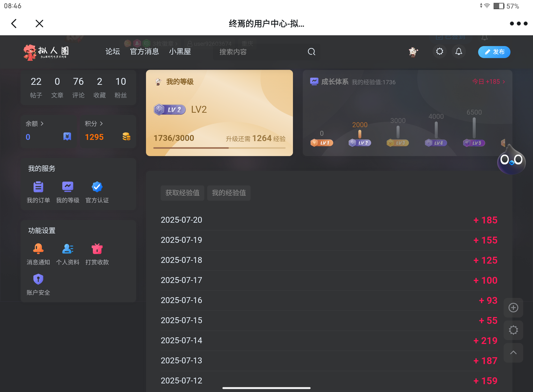Select the 2025-07-20 experience row
Image resolution: width=533 pixels, height=392 pixels.
(329, 220)
